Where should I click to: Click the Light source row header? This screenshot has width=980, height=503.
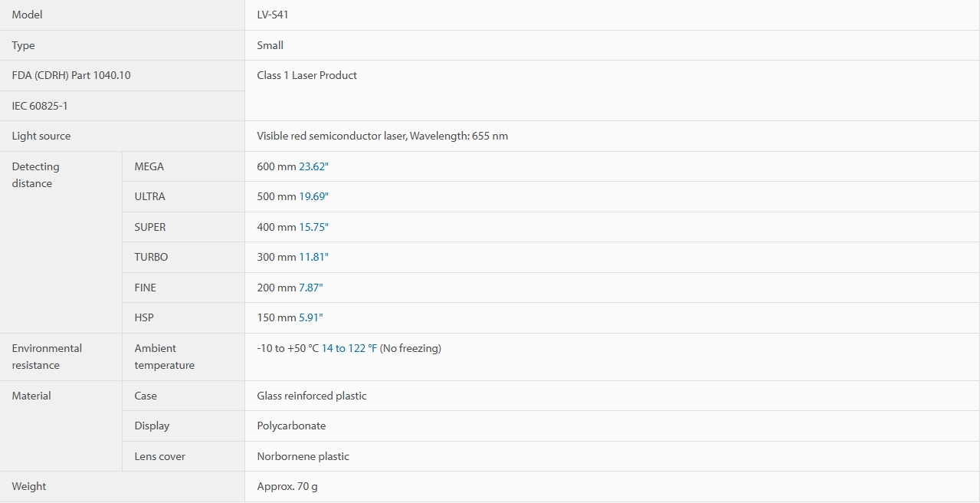(41, 136)
